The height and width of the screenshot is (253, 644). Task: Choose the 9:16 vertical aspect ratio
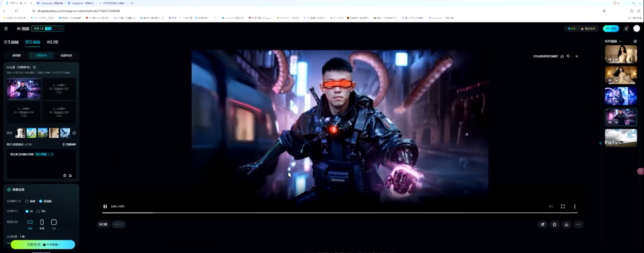[x=42, y=223]
